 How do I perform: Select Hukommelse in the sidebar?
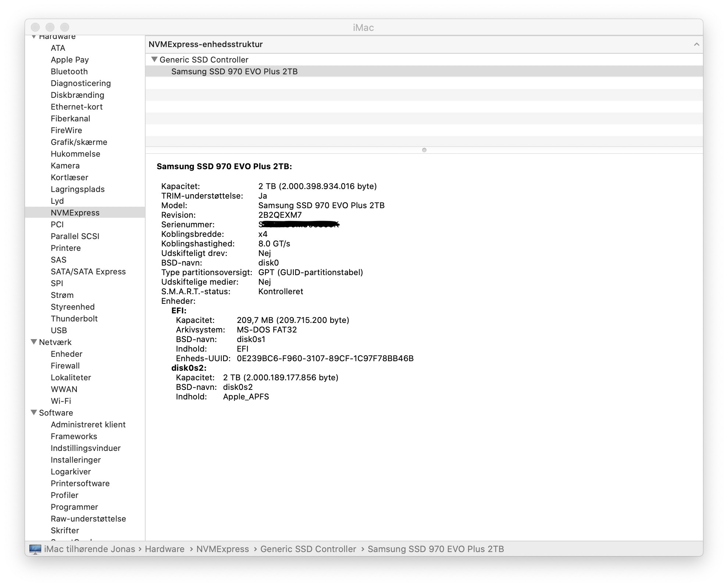(75, 154)
